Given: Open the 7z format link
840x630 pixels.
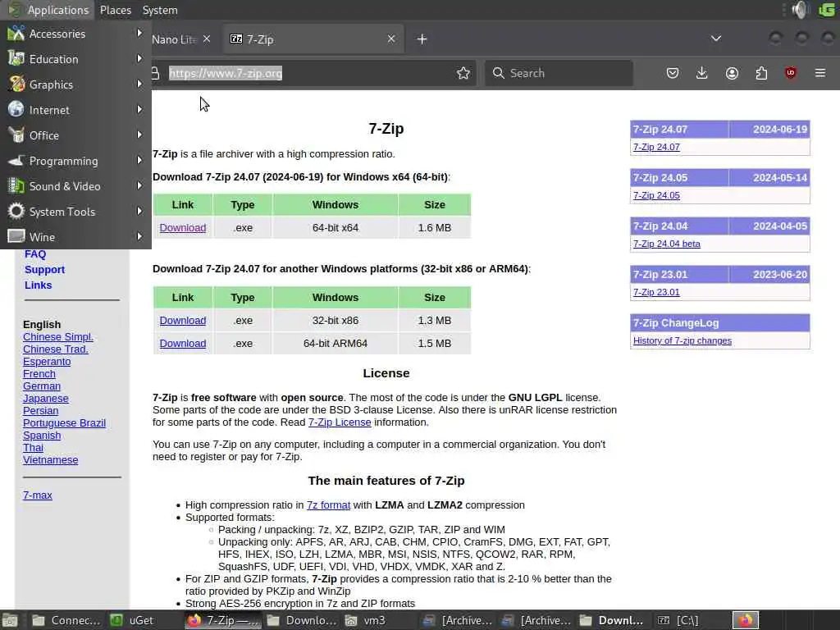Looking at the screenshot, I should click(328, 505).
